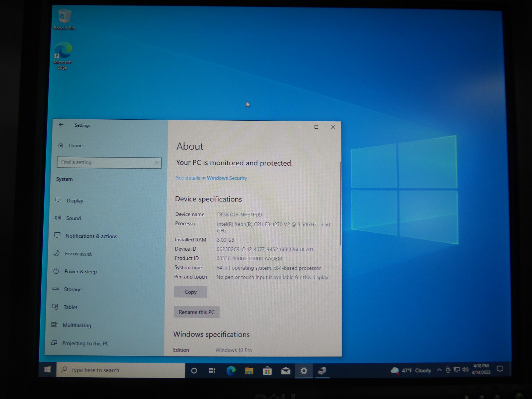532x399 pixels.
Task: Open the Action Center notifications icon
Action: 500,369
